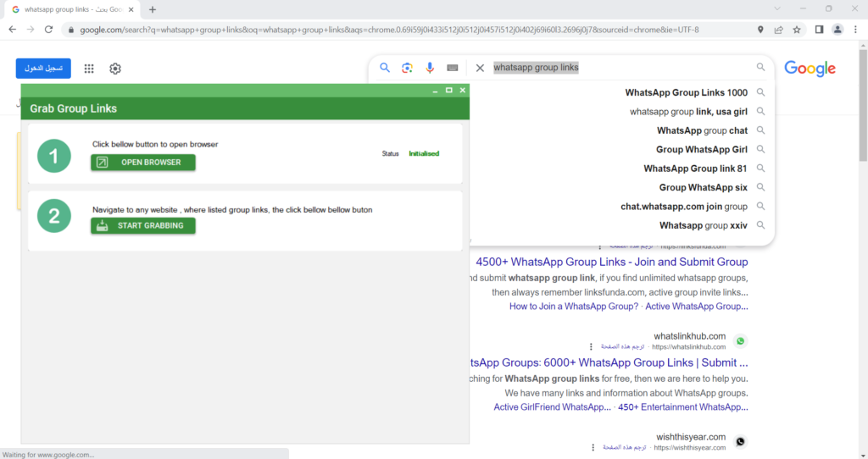Click the blue Arabic sign-in button
The image size is (868, 459).
(x=43, y=68)
